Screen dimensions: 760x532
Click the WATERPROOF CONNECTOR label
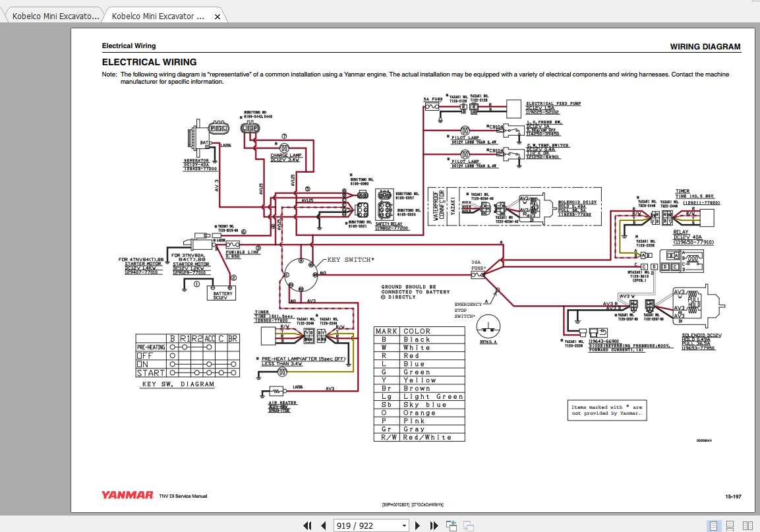438,206
